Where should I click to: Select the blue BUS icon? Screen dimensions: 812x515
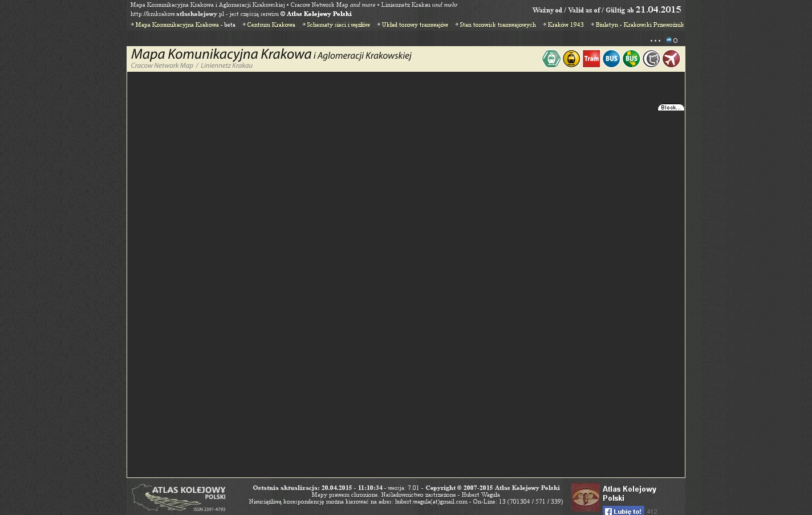coord(611,59)
